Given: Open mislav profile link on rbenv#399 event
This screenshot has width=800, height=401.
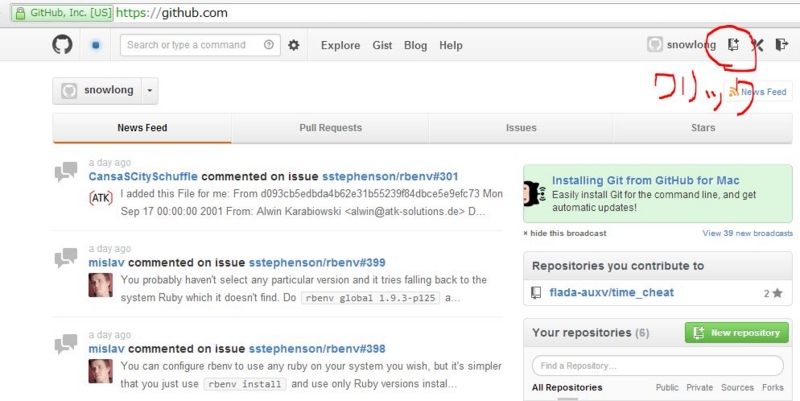Looking at the screenshot, I should pos(107,263).
